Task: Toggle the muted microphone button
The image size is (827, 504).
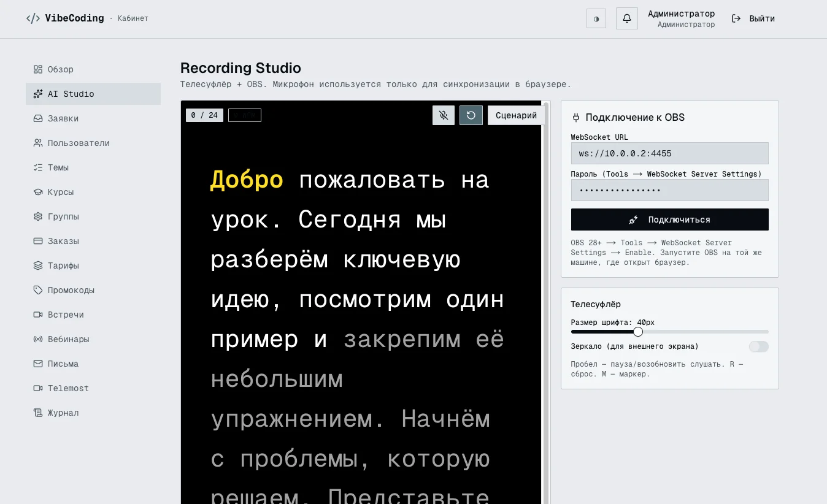Action: coord(444,115)
